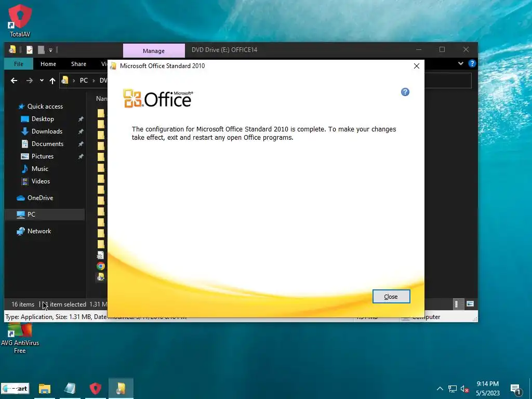Go back in File Explorer navigation
This screenshot has height=399, width=532.
[14, 81]
